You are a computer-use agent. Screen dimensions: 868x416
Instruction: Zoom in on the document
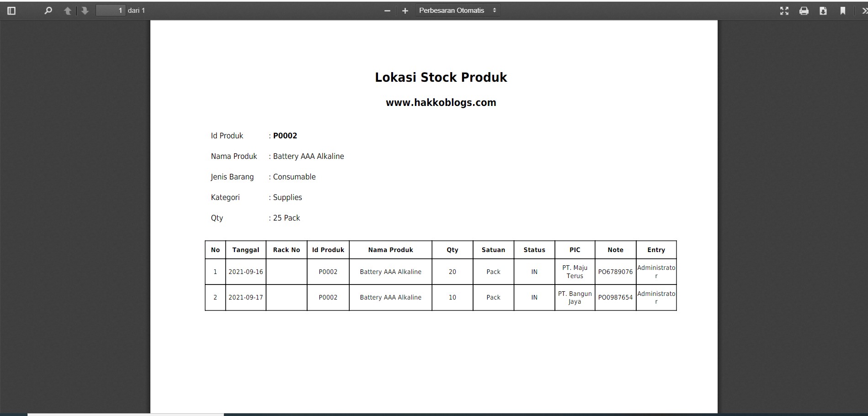coord(405,11)
